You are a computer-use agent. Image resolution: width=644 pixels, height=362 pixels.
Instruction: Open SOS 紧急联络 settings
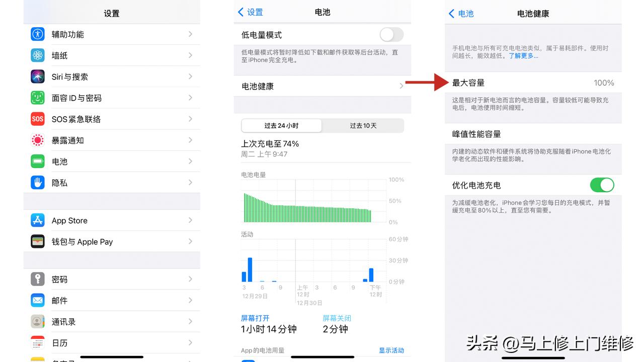[37, 119]
